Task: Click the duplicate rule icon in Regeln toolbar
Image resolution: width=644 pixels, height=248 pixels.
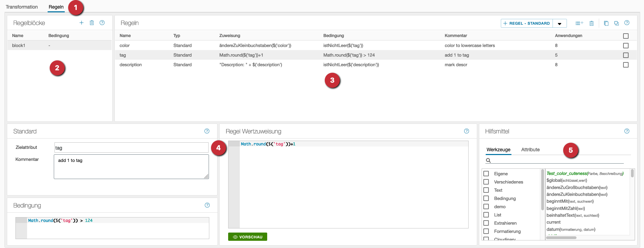Action: 616,23
